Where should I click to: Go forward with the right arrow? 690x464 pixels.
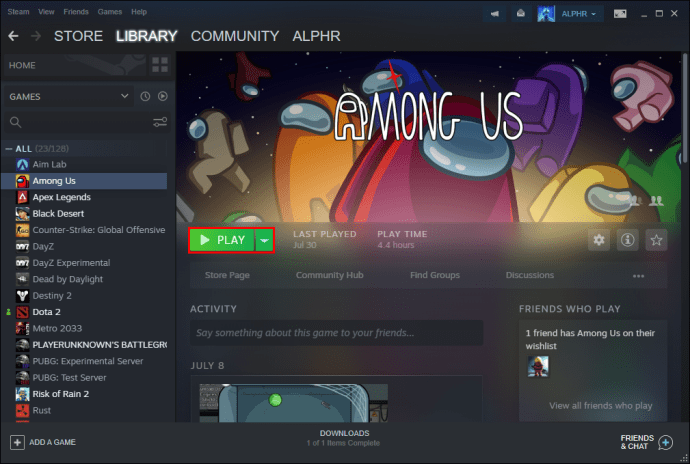click(x=36, y=36)
